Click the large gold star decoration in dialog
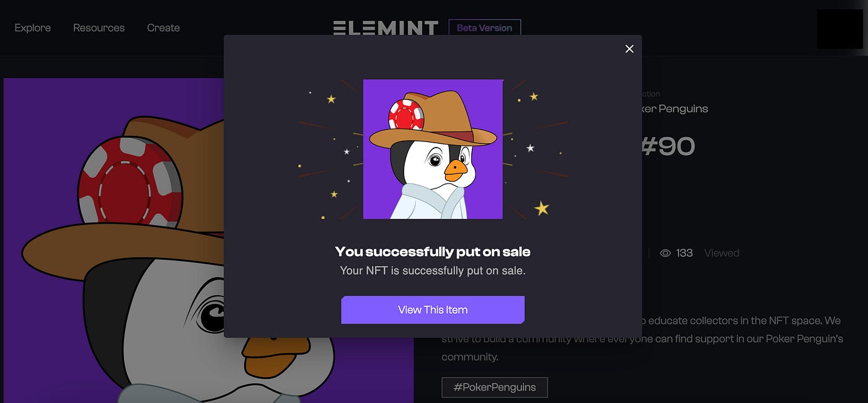Screen dimensions: 868x403 (542, 208)
